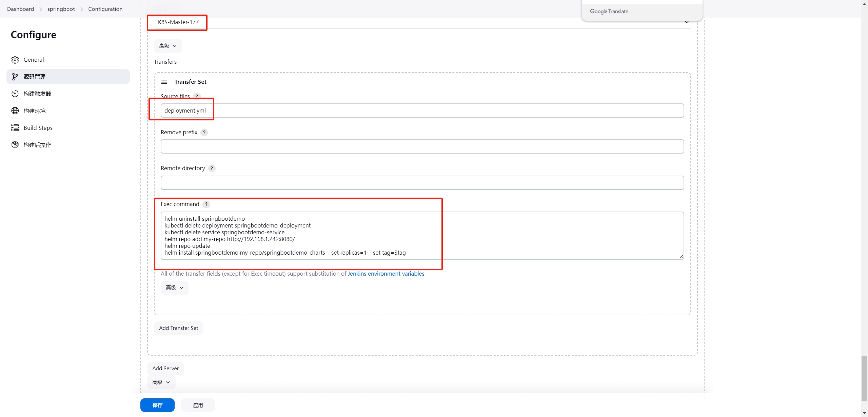Go to springboot breadcrumb
The width and height of the screenshot is (868, 417).
tap(61, 9)
